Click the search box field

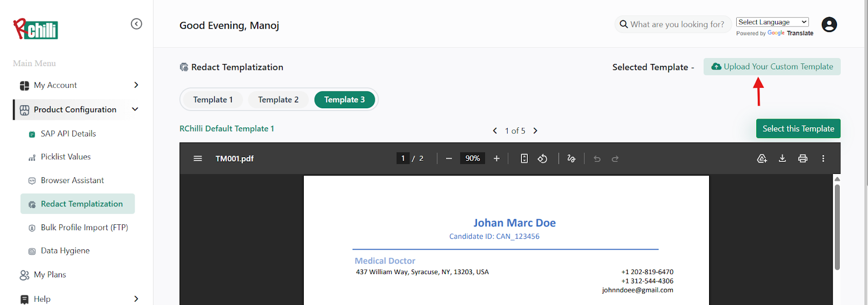pyautogui.click(x=676, y=24)
